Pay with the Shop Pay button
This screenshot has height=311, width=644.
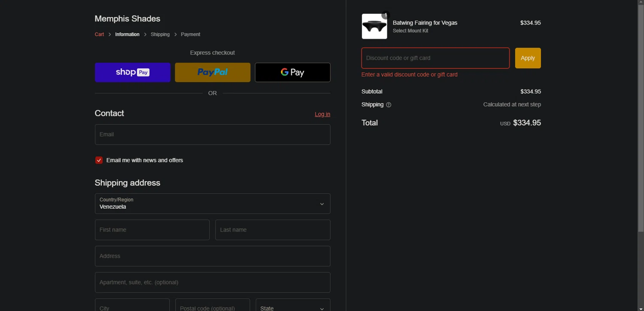133,72
